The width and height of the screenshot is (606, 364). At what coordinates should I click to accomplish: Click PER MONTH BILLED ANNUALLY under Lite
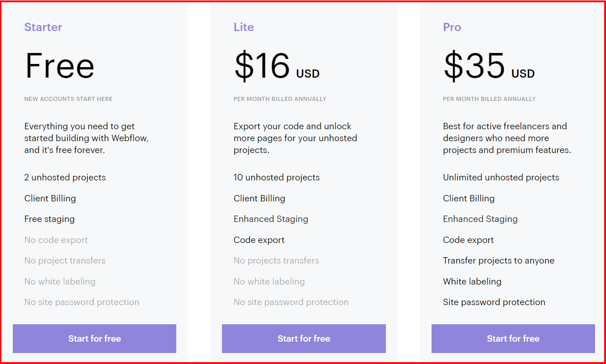point(280,99)
